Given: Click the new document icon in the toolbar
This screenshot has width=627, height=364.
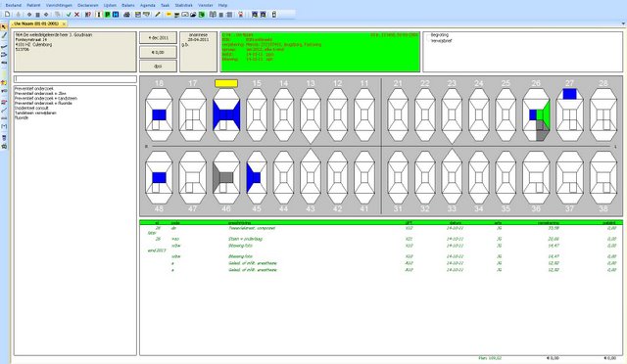Looking at the screenshot, I should coord(7,15).
